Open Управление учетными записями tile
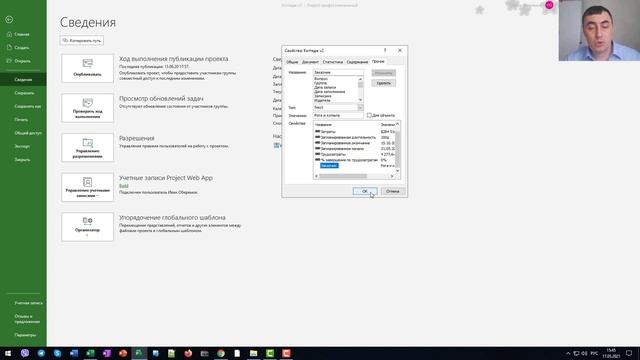The height and width of the screenshot is (360, 640). [87, 187]
